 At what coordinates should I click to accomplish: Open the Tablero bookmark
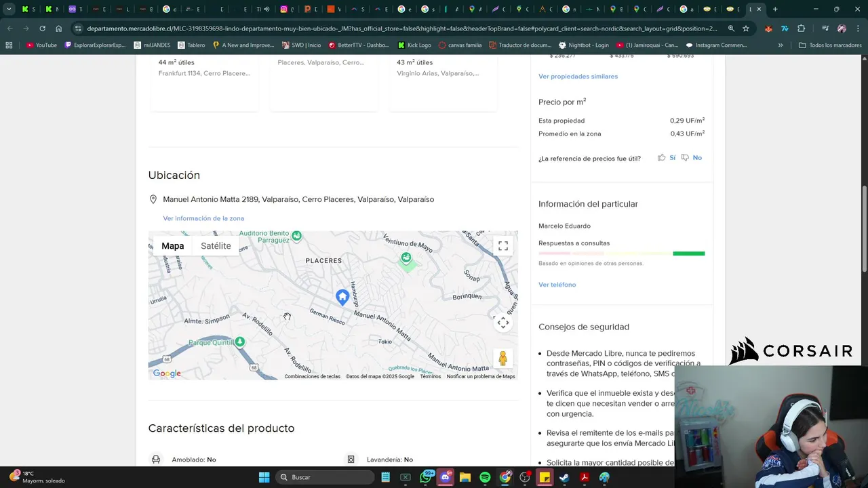191,45
